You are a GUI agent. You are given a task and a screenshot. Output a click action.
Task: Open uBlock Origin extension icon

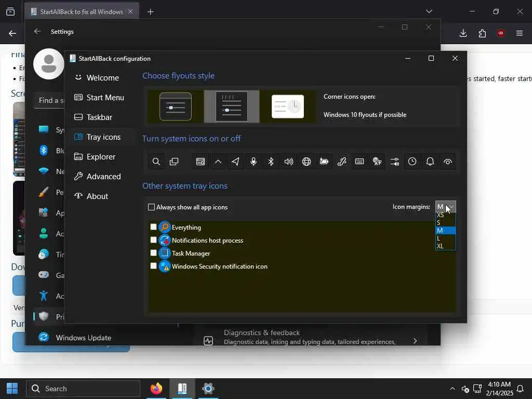click(x=500, y=33)
